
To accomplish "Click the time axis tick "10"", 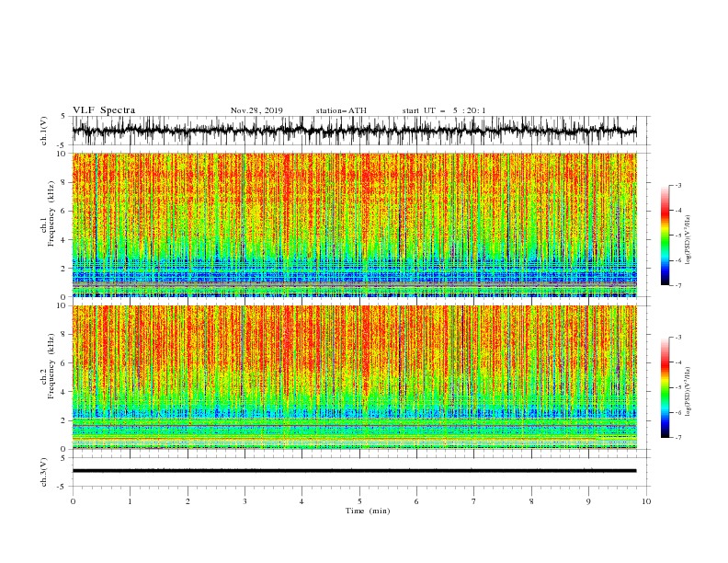I will click(646, 501).
